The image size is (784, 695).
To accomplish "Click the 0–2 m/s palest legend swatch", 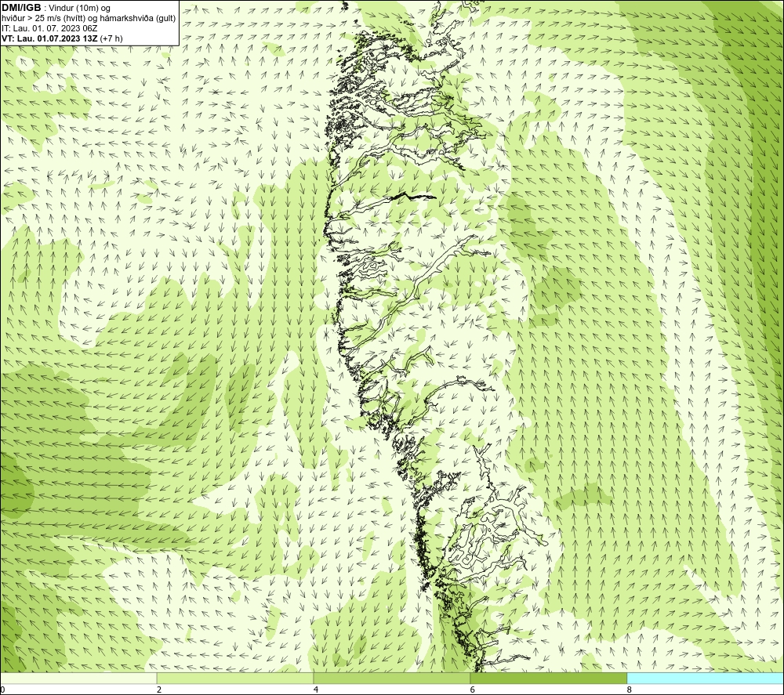I will [78, 678].
